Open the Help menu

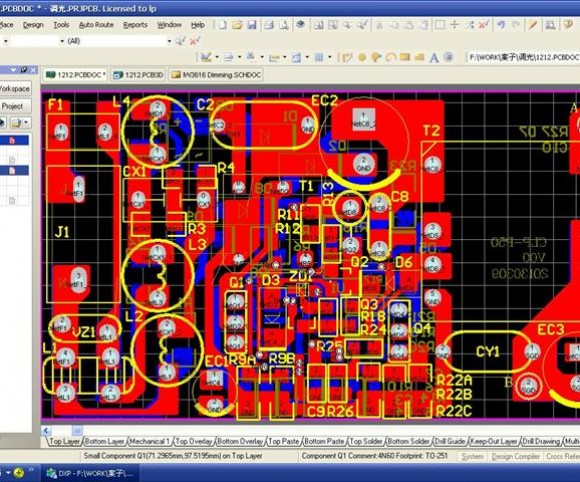tap(198, 25)
